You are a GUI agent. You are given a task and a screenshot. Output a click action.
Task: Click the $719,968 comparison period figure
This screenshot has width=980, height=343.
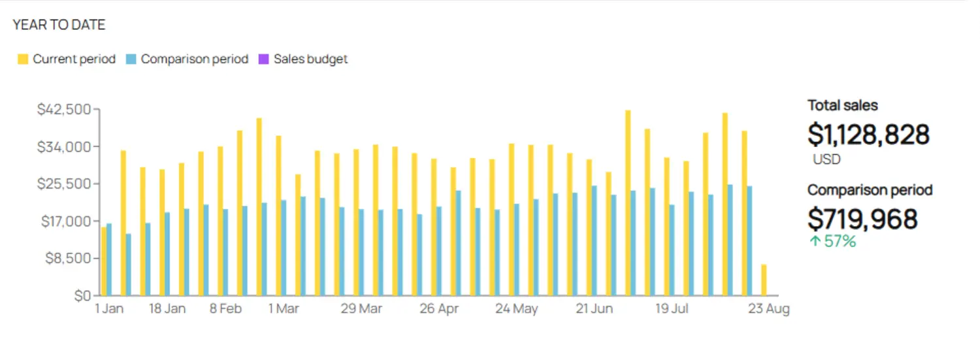[862, 219]
